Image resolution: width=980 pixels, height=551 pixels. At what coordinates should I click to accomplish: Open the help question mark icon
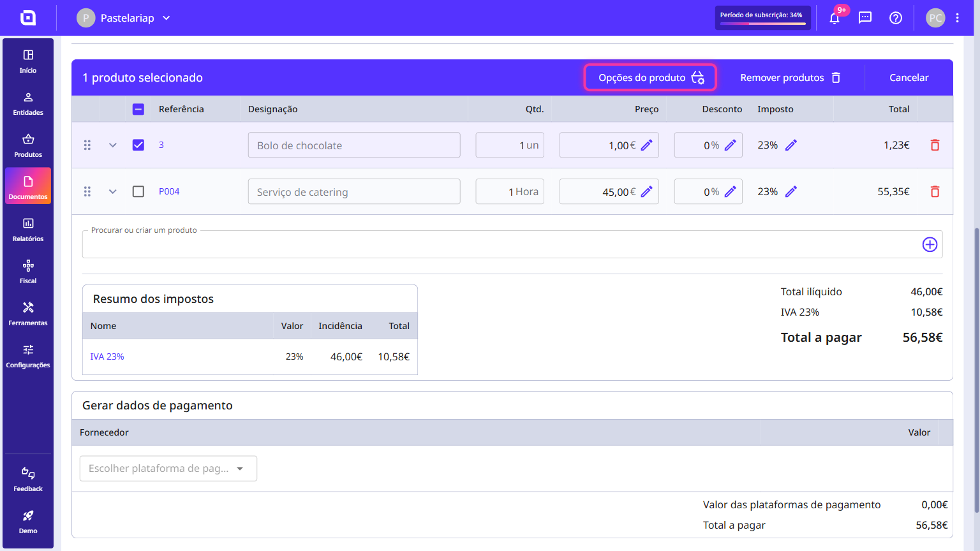pyautogui.click(x=896, y=18)
